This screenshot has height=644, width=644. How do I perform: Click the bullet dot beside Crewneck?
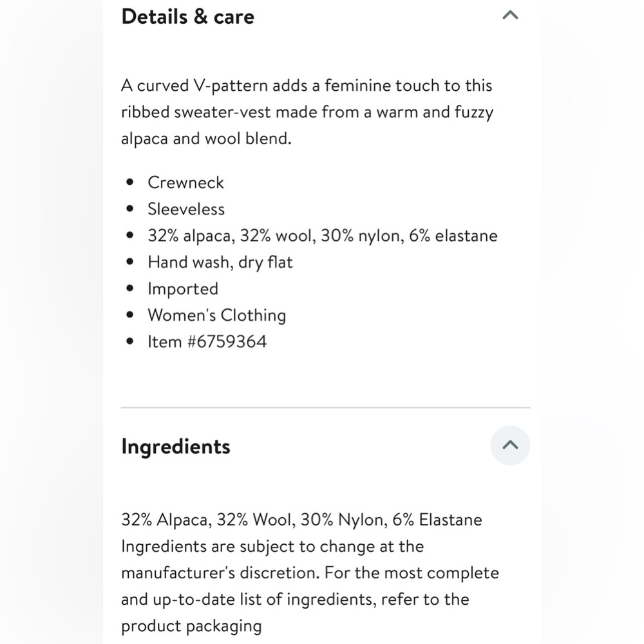click(130, 182)
